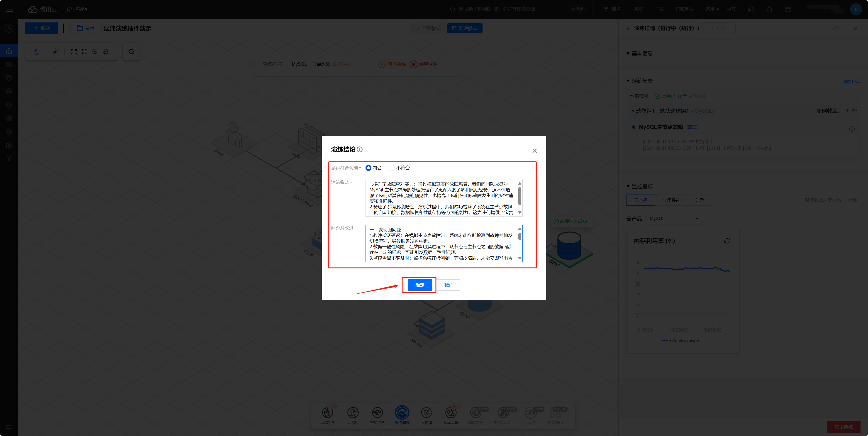Click the header settings panel icon
The width and height of the screenshot is (868, 436).
tap(788, 10)
